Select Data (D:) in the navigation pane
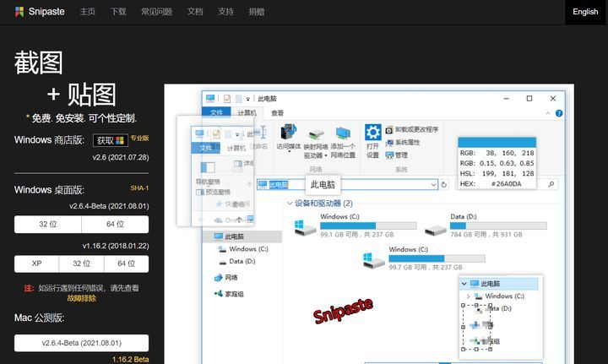The height and width of the screenshot is (364, 608). point(242,261)
